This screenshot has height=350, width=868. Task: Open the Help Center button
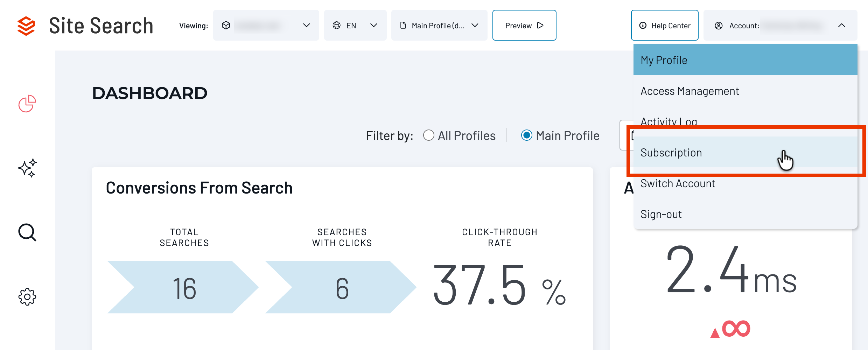tap(665, 25)
